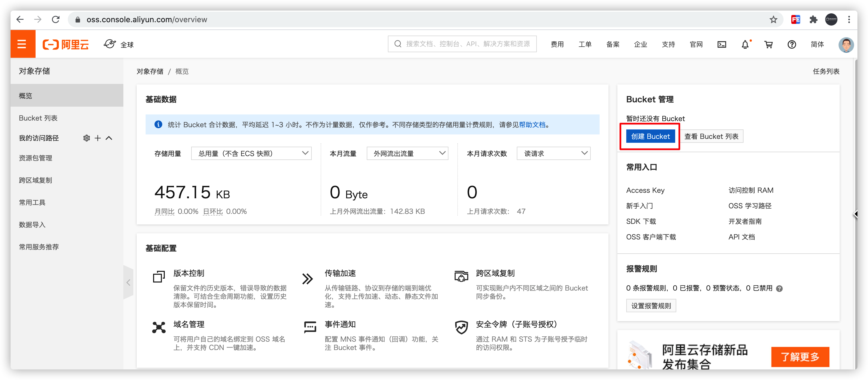This screenshot has height=380, width=868.
Task: Click the settings gear next to 我的访问路径
Action: 86,138
